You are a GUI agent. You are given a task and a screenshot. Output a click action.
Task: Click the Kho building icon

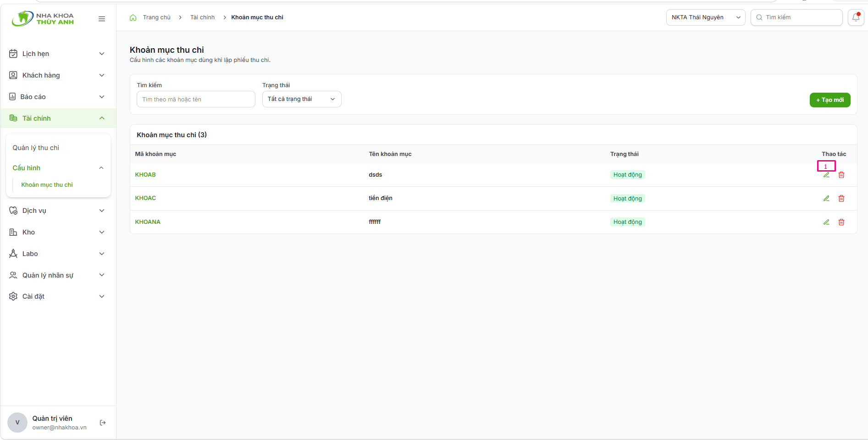click(13, 232)
